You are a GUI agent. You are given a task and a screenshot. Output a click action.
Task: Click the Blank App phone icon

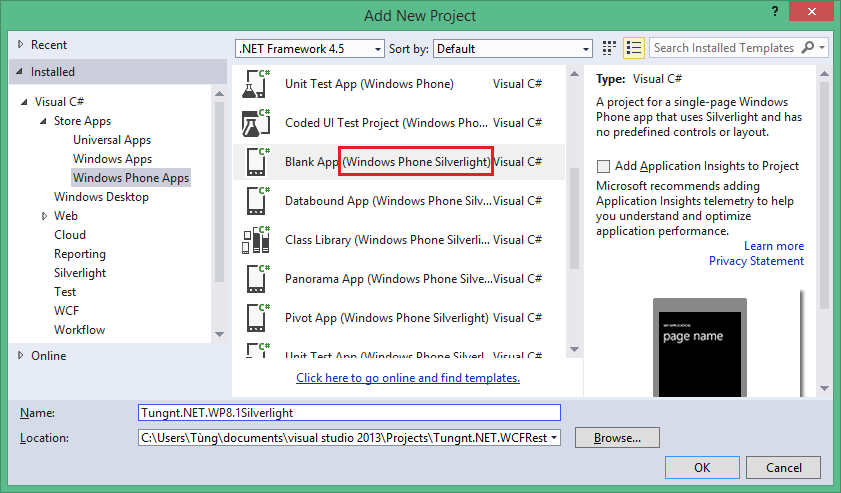pyautogui.click(x=256, y=161)
